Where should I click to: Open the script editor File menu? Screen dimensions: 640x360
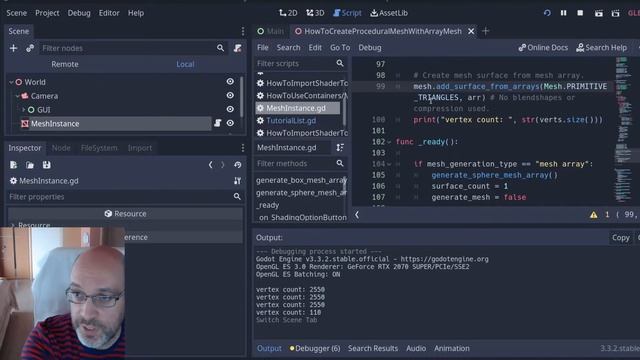262,48
